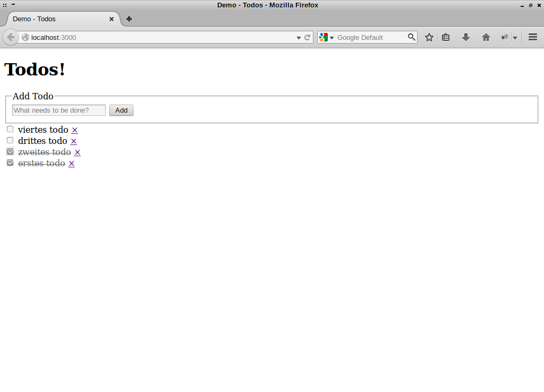Click the 'drittes todo' text
This screenshot has height=392, width=544.
click(x=42, y=141)
